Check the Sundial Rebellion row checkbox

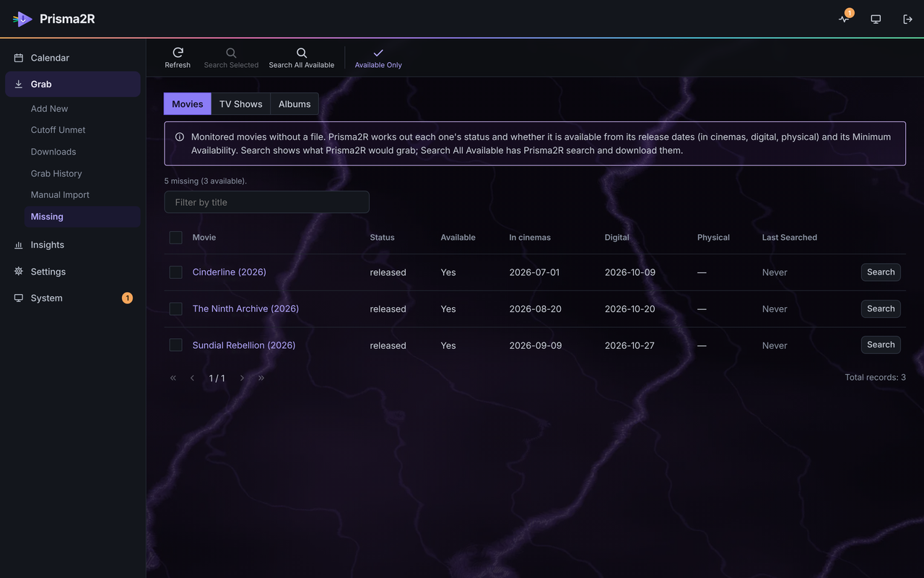point(175,345)
